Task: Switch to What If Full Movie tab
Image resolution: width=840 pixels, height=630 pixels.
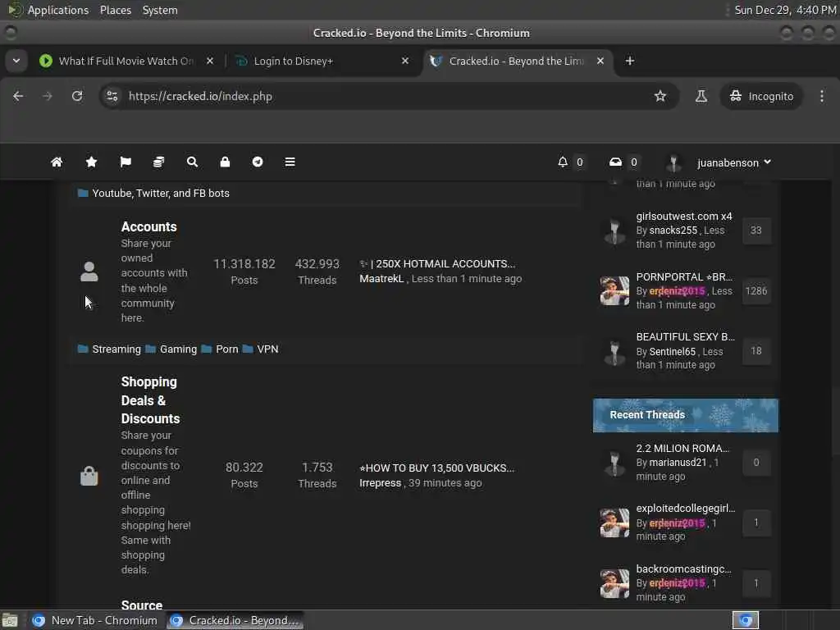Action: [126, 61]
